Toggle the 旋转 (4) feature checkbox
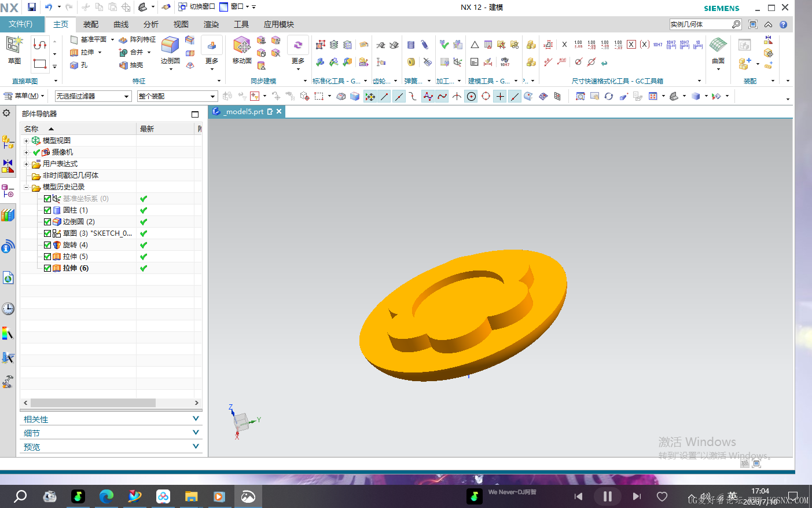This screenshot has width=812, height=508. click(47, 245)
